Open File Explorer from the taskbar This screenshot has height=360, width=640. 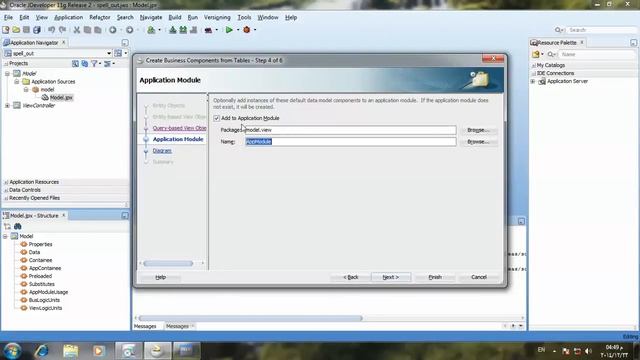[71, 351]
